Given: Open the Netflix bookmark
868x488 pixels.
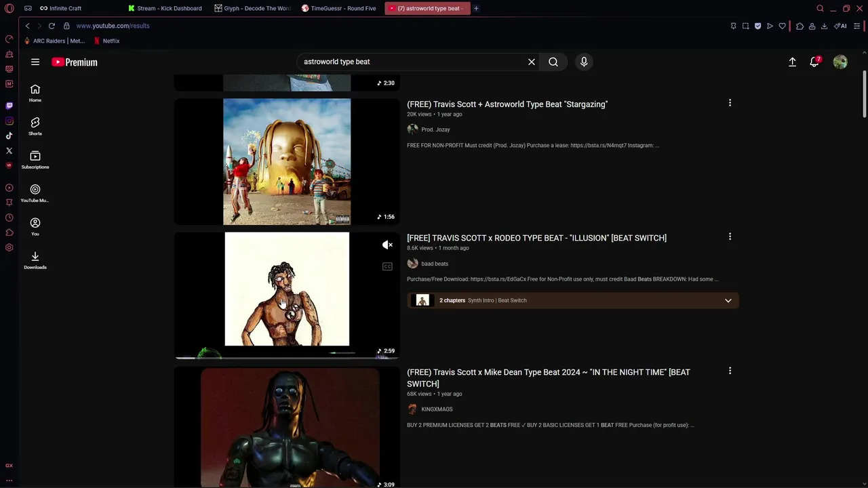Looking at the screenshot, I should 106,41.
